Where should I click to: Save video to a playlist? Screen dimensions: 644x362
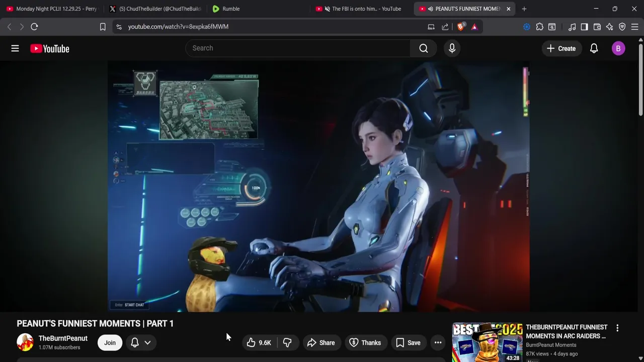coord(408,342)
